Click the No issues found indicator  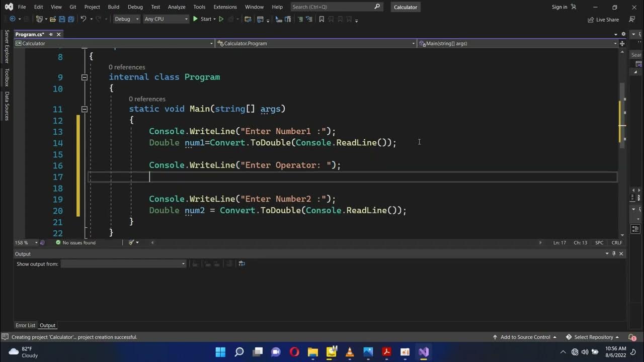pyautogui.click(x=75, y=242)
